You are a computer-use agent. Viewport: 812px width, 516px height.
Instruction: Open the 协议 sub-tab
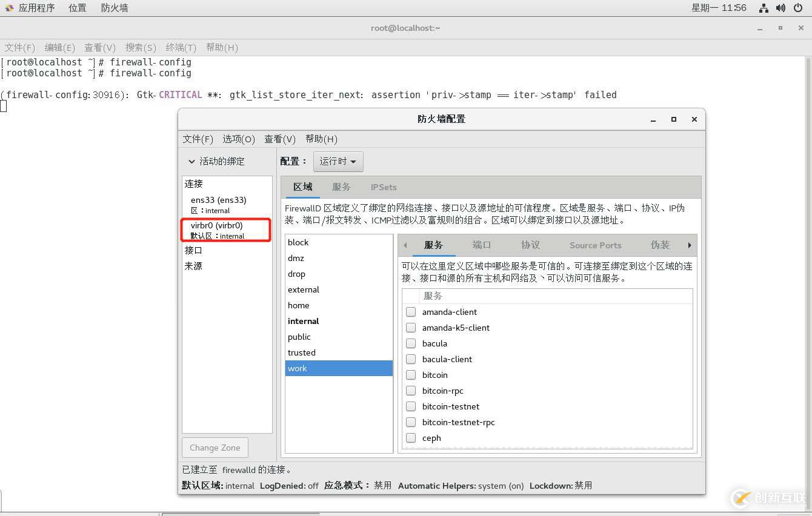(530, 245)
